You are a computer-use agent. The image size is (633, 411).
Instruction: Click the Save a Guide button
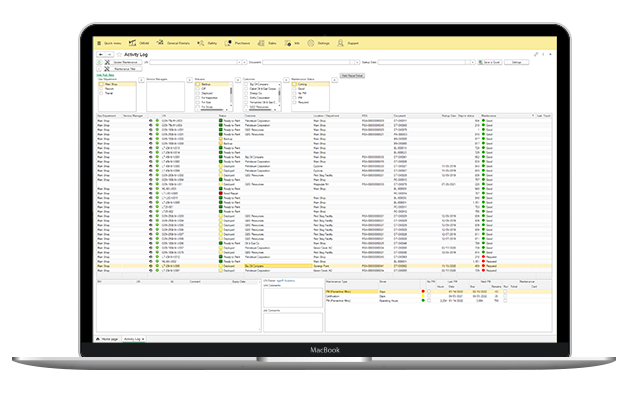491,61
